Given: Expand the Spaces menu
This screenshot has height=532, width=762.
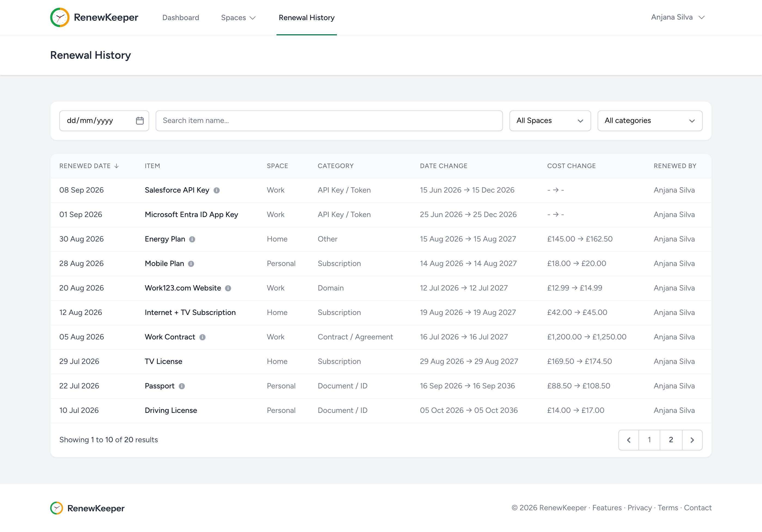Looking at the screenshot, I should 238,18.
